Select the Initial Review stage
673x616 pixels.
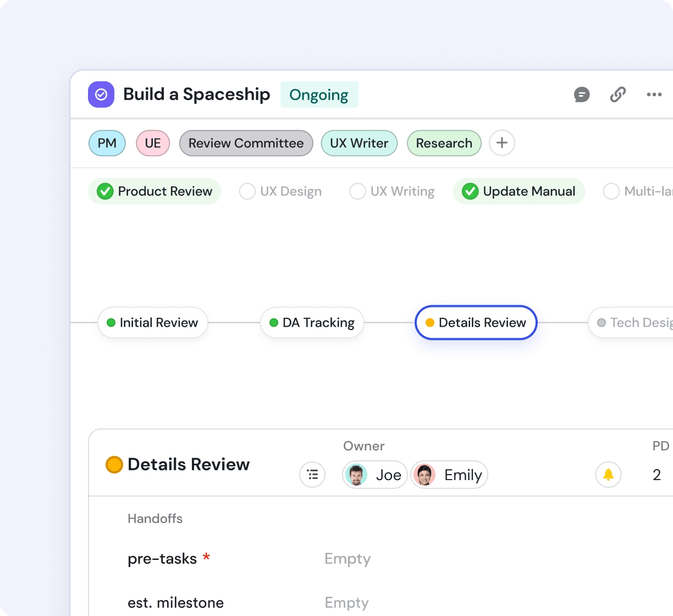(x=153, y=323)
